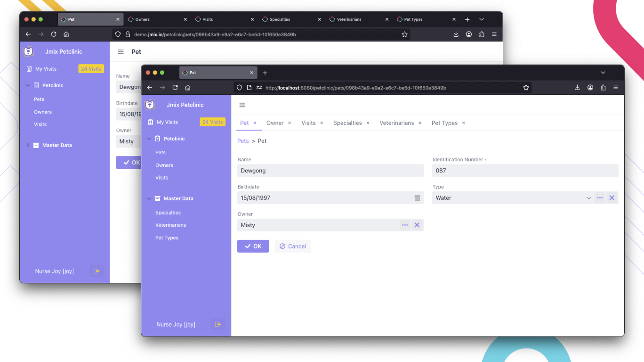Image resolution: width=644 pixels, height=362 pixels.
Task: Follow the Pets breadcrumb link
Action: [243, 141]
